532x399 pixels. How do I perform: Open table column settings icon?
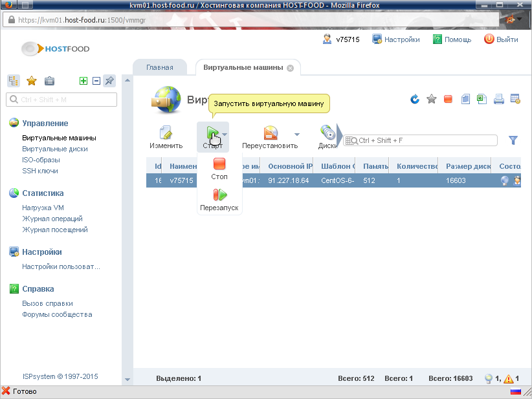pos(515,99)
